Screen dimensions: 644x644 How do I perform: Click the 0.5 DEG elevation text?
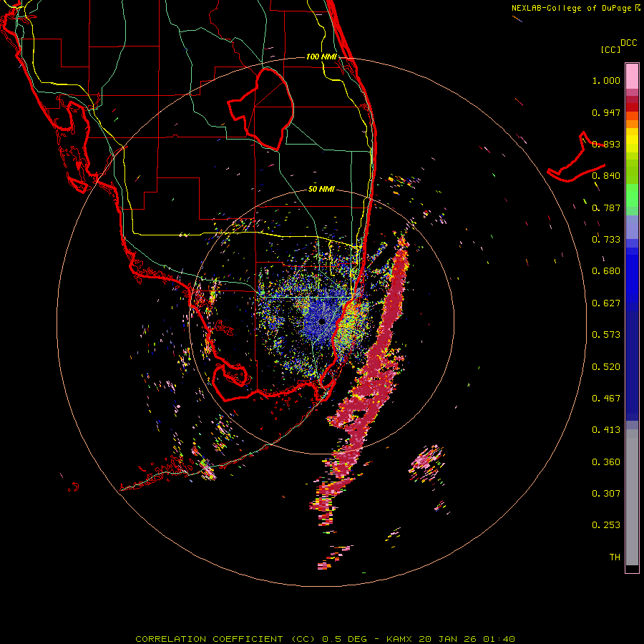pyautogui.click(x=345, y=639)
